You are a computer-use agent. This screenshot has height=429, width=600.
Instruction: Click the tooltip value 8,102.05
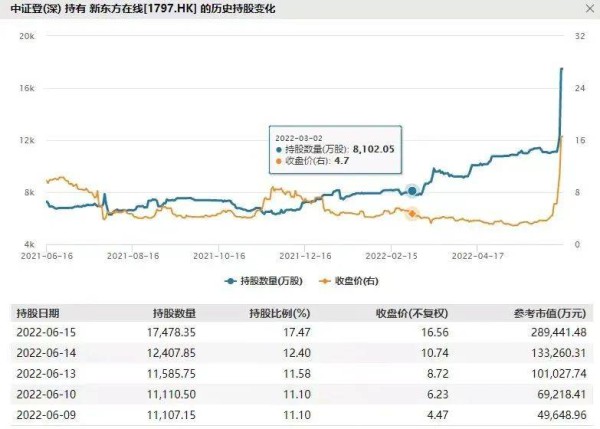[x=373, y=149]
